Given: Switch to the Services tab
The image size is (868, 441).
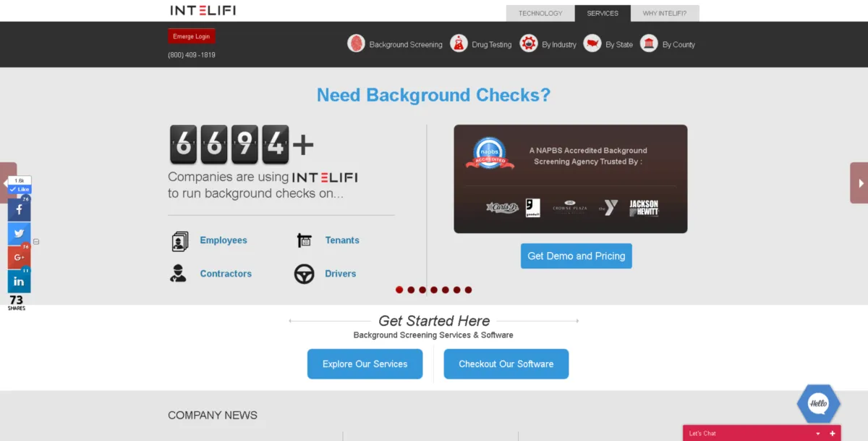Looking at the screenshot, I should (603, 13).
